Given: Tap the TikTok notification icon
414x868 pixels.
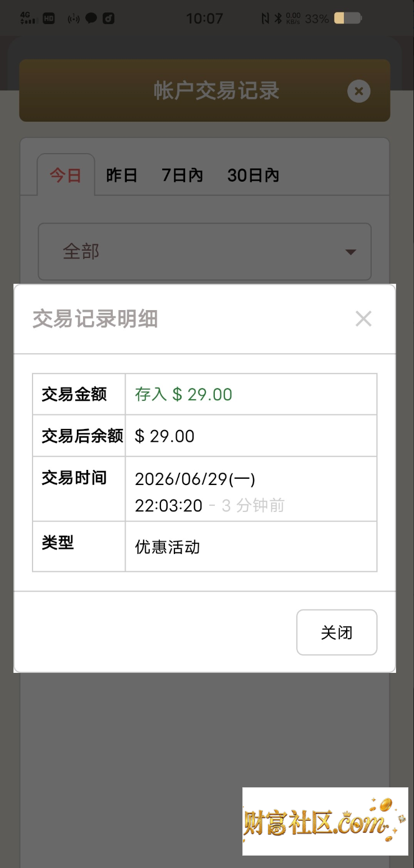Looking at the screenshot, I should (x=108, y=19).
